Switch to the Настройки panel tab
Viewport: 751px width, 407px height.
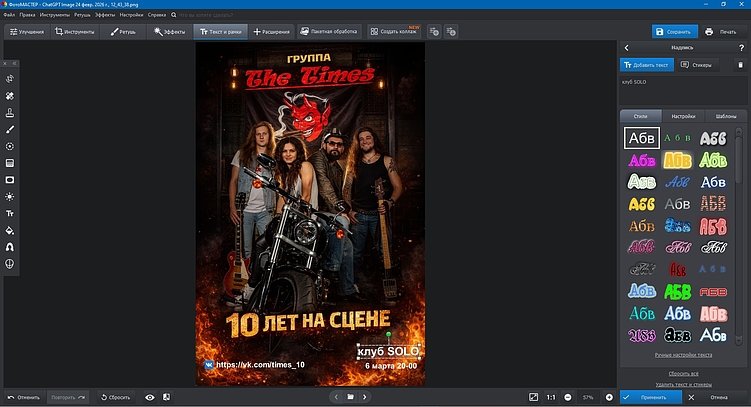pos(683,116)
